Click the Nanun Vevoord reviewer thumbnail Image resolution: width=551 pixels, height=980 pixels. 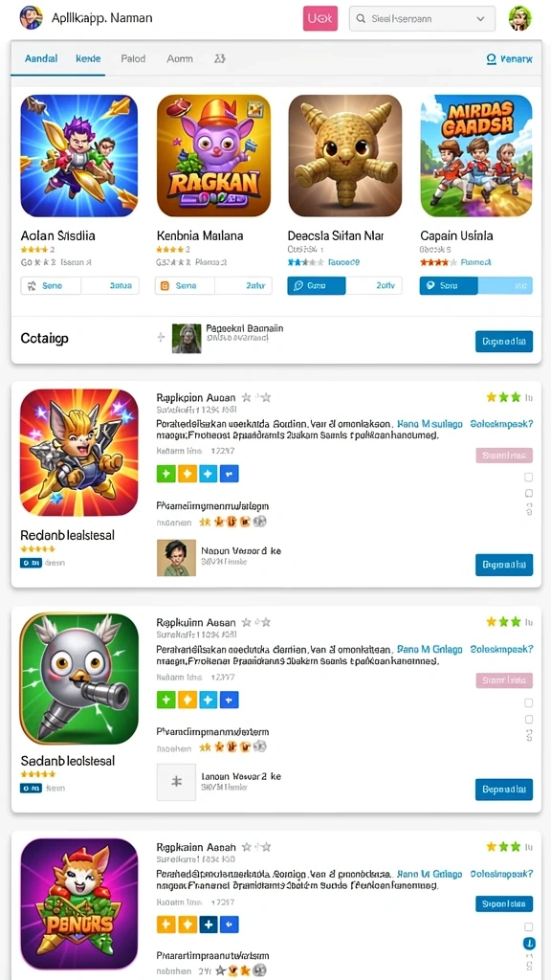[x=172, y=558]
